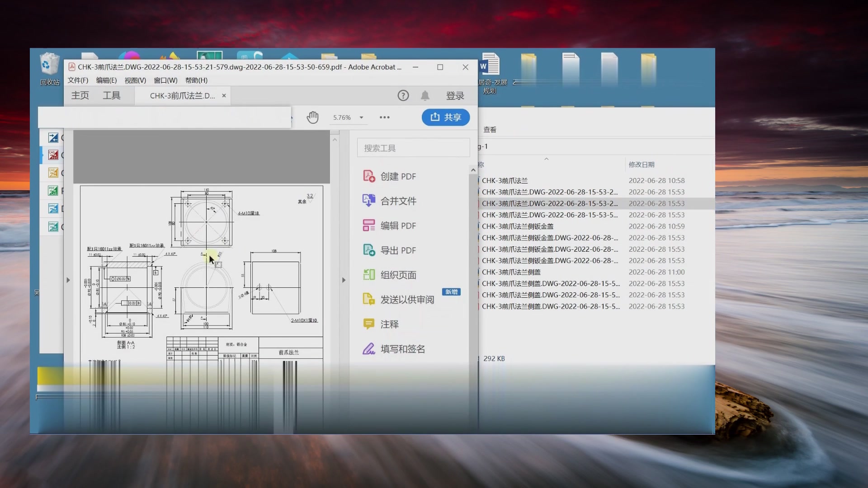Select the Comment (注释) tool
868x488 pixels.
tap(389, 324)
